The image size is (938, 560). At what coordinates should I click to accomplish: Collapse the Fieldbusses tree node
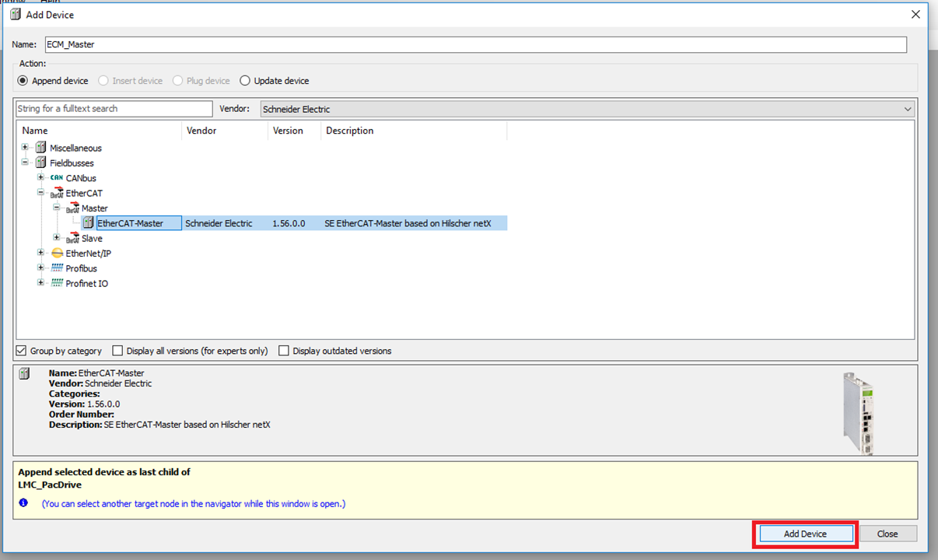pos(26,163)
